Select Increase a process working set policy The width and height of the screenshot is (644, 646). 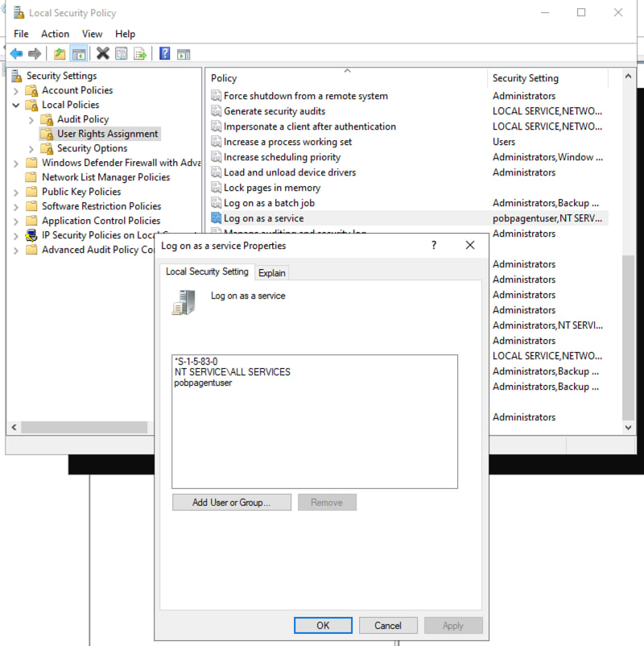click(287, 142)
